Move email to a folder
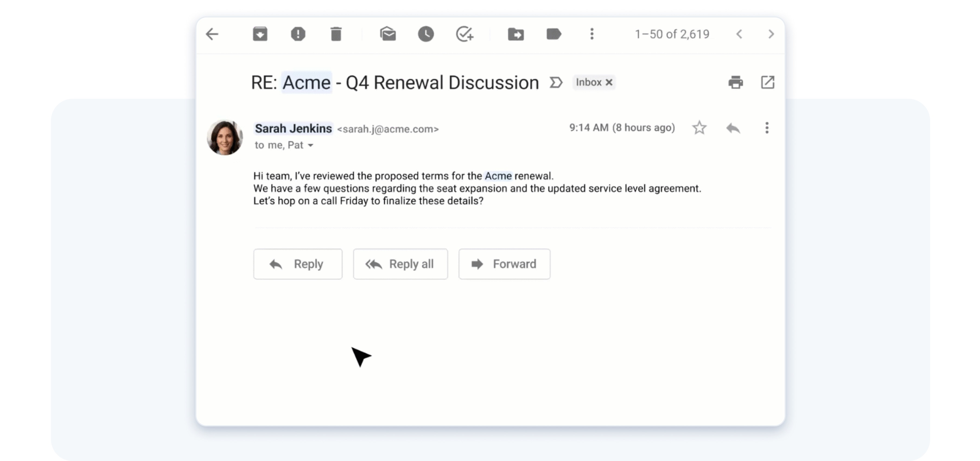This screenshot has height=461, width=980. [516, 34]
